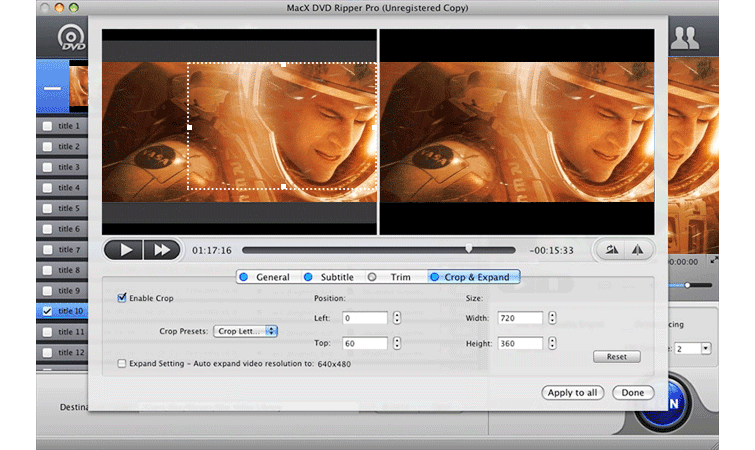Click the DVD thumbnail in the sidebar
Image resolution: width=755 pixels, height=450 pixels.
click(79, 87)
